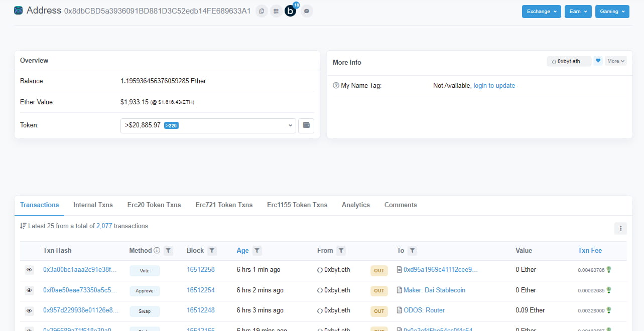Click the Block column filter icon

[x=212, y=251]
